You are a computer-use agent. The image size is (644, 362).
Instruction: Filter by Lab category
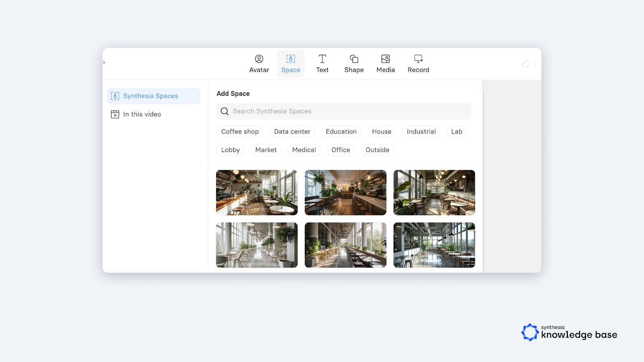pos(456,132)
